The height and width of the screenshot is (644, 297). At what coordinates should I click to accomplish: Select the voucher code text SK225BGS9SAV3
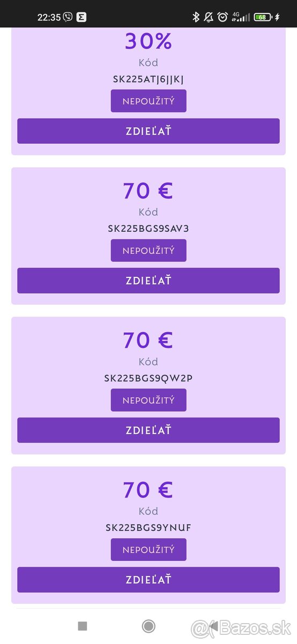[148, 229]
